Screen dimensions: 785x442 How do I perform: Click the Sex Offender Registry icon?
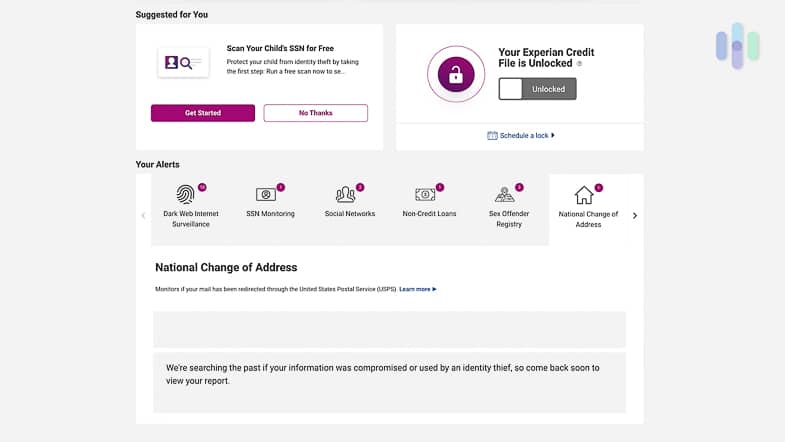[505, 194]
